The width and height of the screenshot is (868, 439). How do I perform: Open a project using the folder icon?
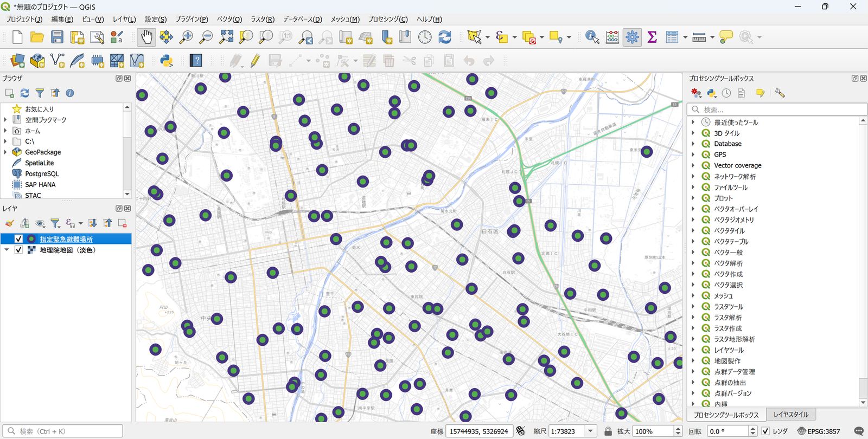[37, 37]
